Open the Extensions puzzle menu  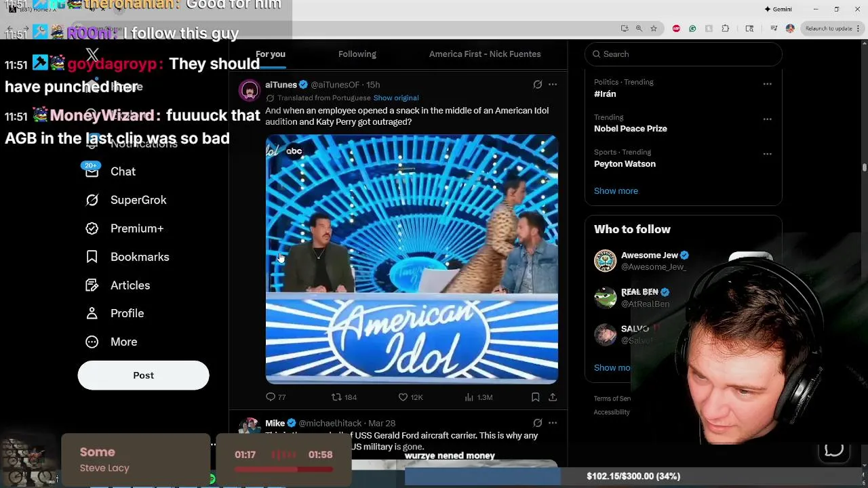[726, 28]
